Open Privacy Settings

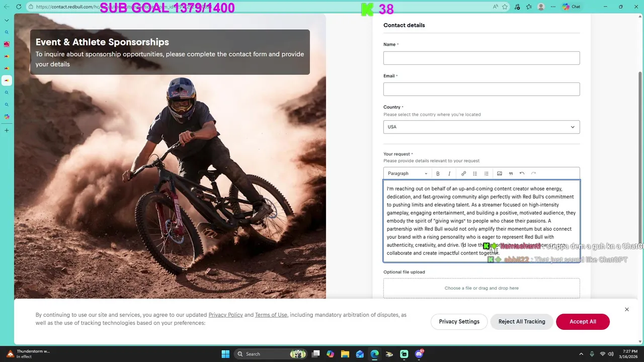point(459,321)
